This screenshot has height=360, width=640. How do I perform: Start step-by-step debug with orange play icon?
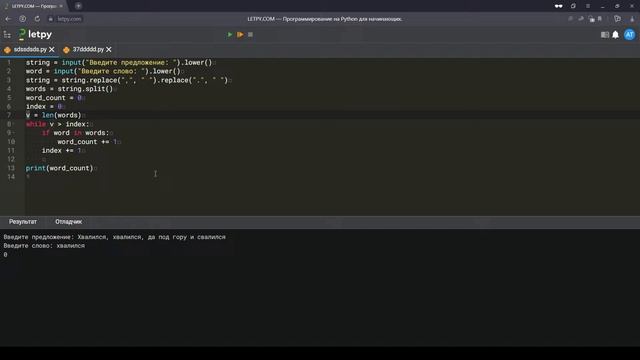[x=240, y=35]
